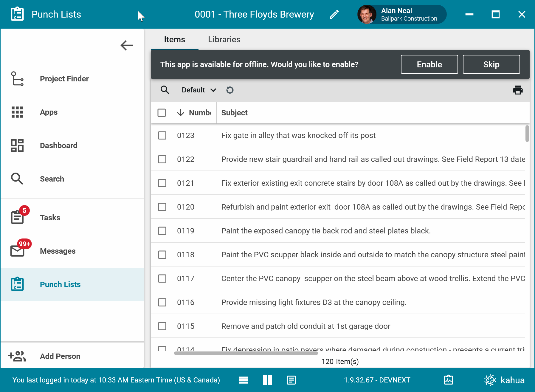Click the Punch Lists app icon in header

pos(17,14)
